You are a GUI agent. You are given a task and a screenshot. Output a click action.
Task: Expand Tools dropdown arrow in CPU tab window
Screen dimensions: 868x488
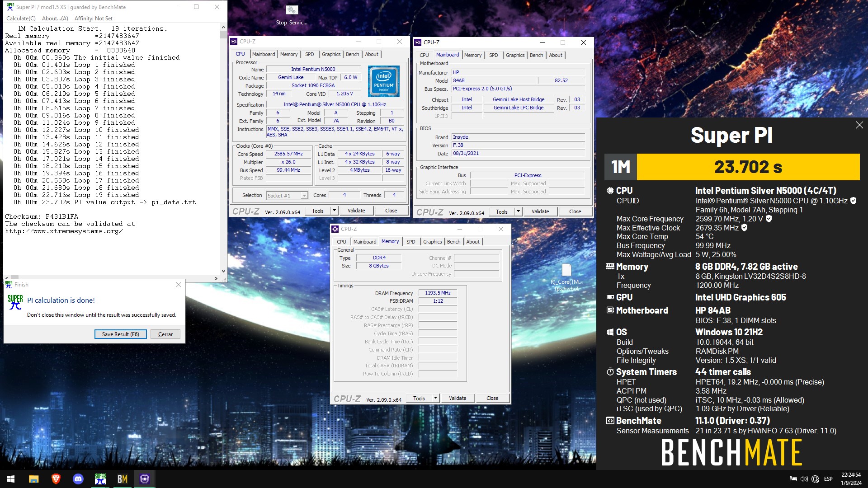click(x=334, y=211)
